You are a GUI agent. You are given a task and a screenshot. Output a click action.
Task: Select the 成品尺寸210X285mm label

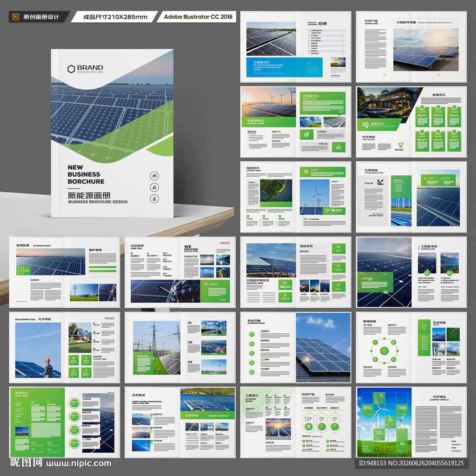point(115,17)
